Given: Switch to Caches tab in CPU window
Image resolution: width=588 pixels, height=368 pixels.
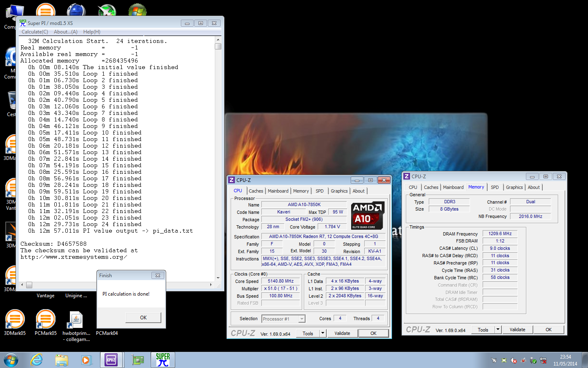Looking at the screenshot, I should click(x=256, y=191).
